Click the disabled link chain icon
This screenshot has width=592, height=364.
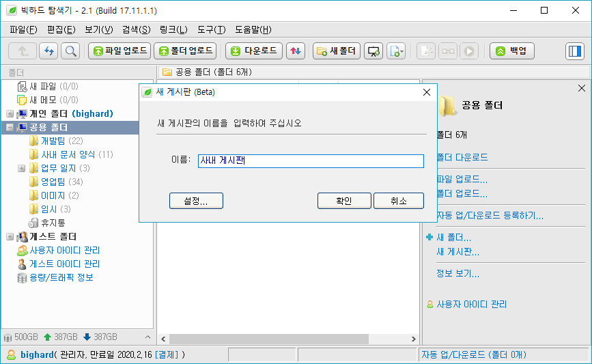[448, 51]
